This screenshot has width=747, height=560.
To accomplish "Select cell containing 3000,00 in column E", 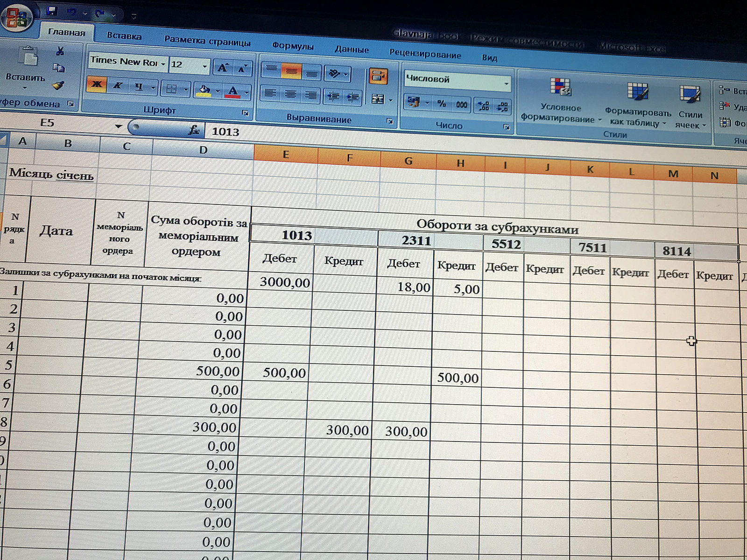I will click(x=284, y=282).
